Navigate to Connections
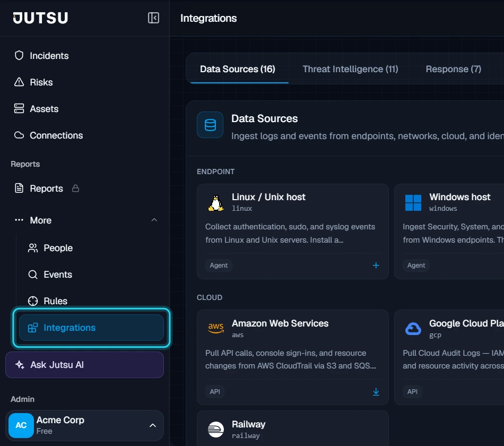The height and width of the screenshot is (446, 504). (x=84, y=135)
